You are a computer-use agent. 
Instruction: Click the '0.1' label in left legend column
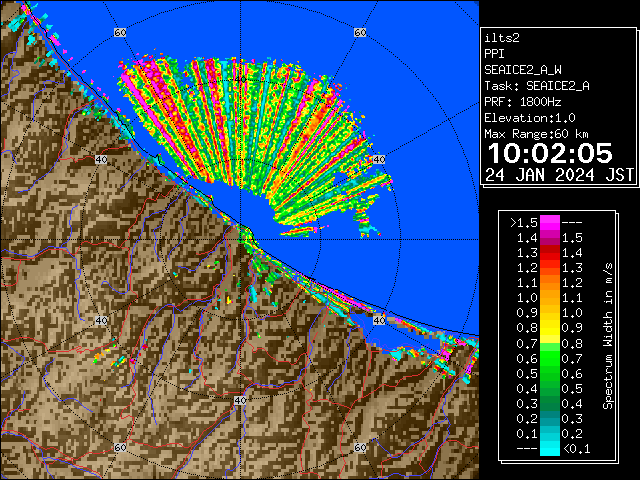[x=527, y=433]
